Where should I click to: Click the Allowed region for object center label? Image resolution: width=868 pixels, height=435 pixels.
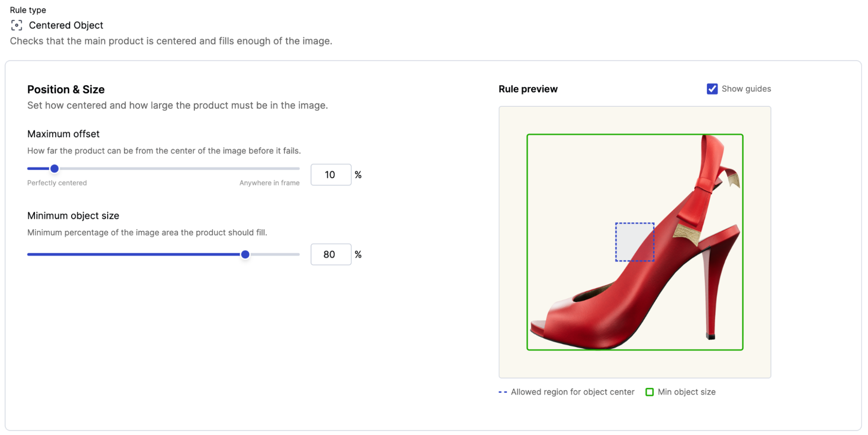coord(572,392)
